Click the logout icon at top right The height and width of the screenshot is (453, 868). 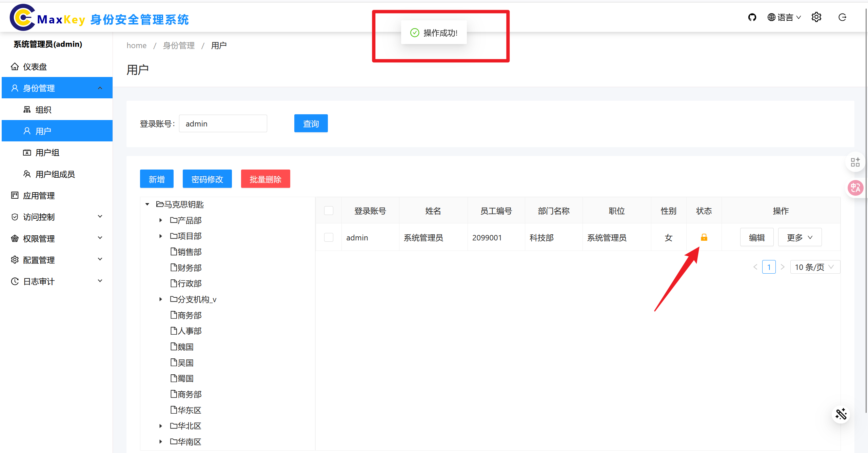[843, 17]
